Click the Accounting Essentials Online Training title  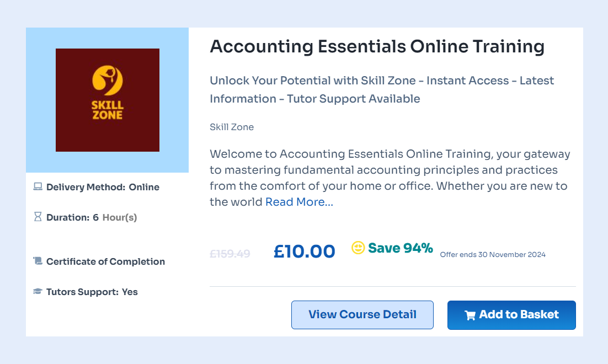[377, 47]
